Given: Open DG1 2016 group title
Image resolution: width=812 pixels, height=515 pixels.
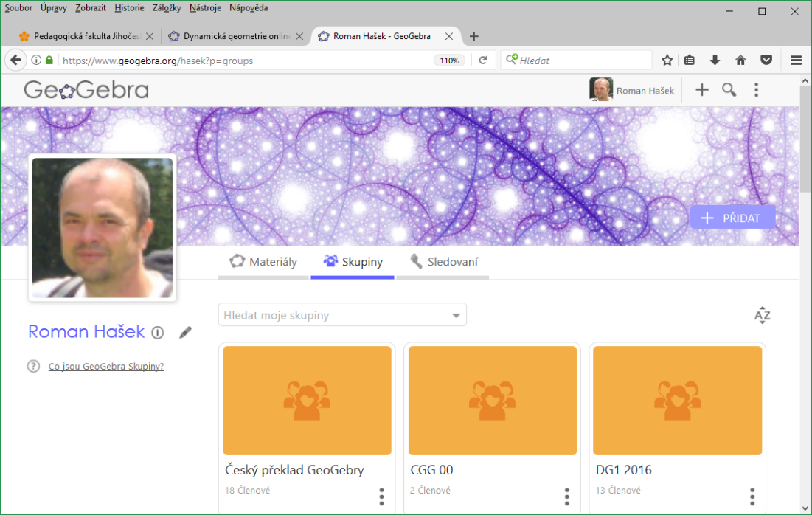Looking at the screenshot, I should click(623, 470).
